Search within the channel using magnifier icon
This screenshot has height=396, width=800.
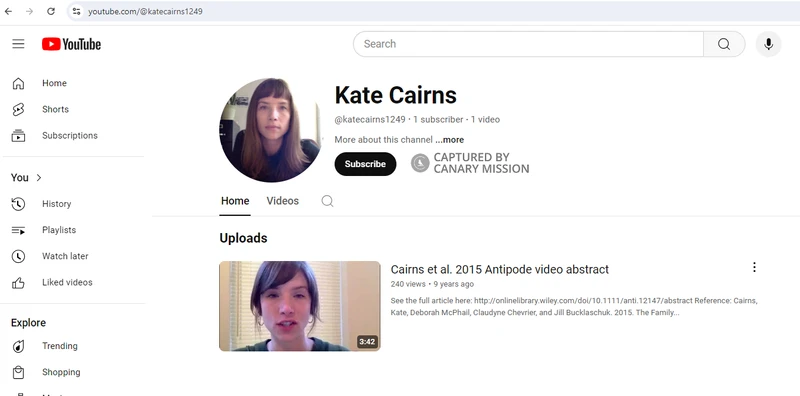coord(328,201)
